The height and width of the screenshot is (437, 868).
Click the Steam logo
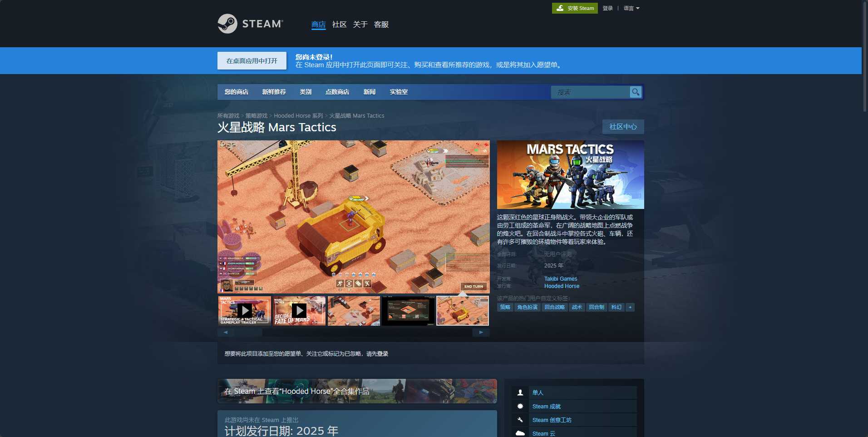pos(250,24)
